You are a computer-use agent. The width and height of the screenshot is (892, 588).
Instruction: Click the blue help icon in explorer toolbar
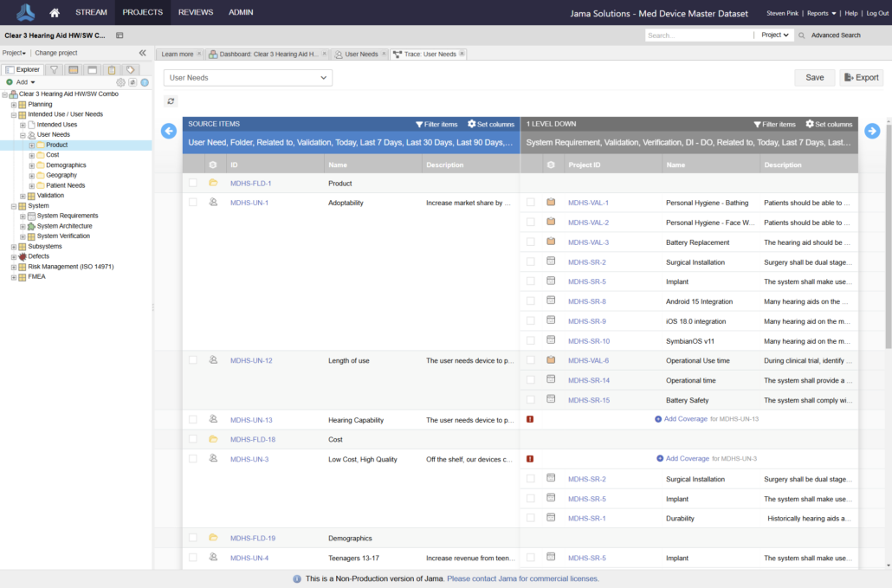point(145,82)
